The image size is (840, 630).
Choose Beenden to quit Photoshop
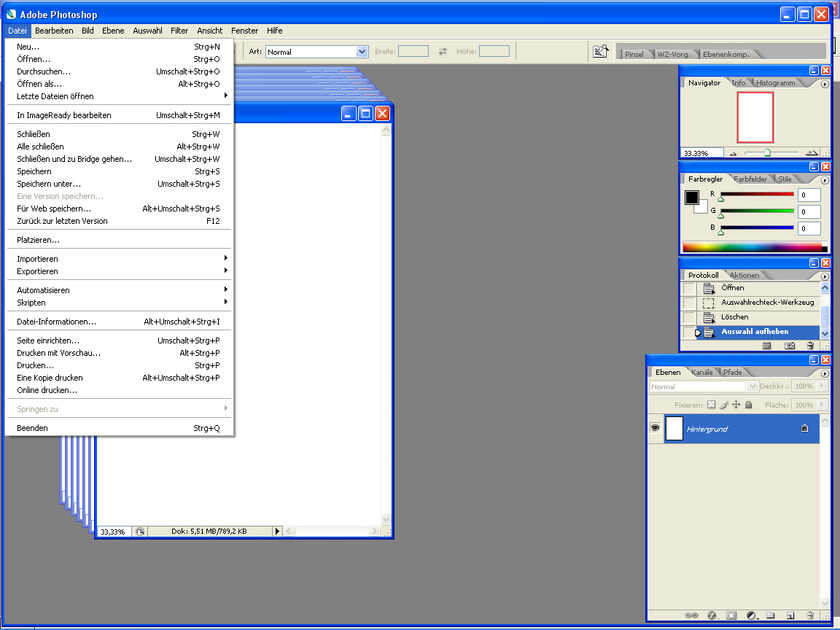point(118,428)
